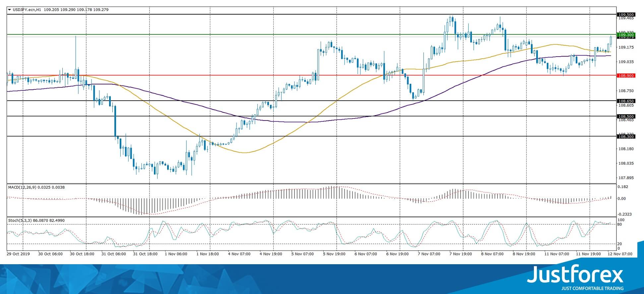Click the green "109.300" level price tag
644x294 pixels.
click(x=625, y=35)
